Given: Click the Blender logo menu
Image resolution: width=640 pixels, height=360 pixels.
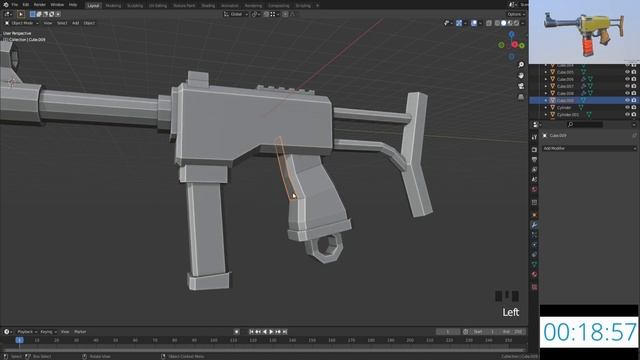Looking at the screenshot, I should point(5,4).
